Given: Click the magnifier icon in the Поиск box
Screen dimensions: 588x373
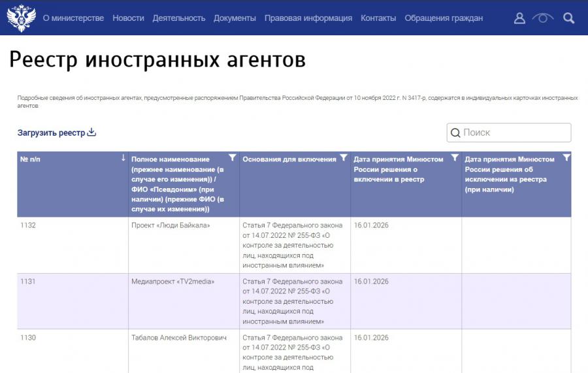Looking at the screenshot, I should point(455,133).
